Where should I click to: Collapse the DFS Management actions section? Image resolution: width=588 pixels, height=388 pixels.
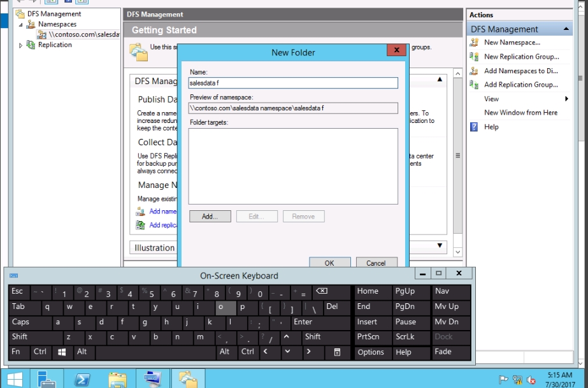(x=566, y=29)
